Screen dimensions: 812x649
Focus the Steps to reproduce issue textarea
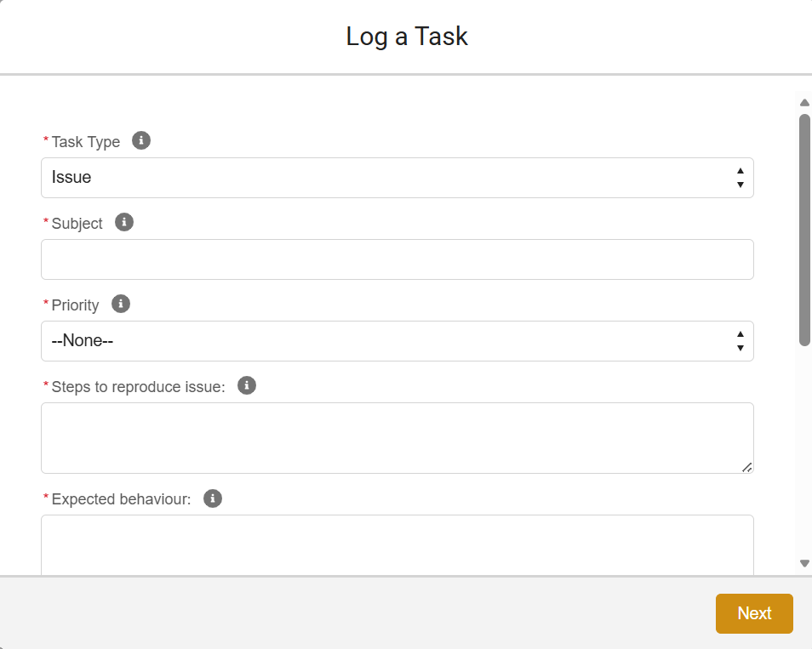tap(397, 437)
